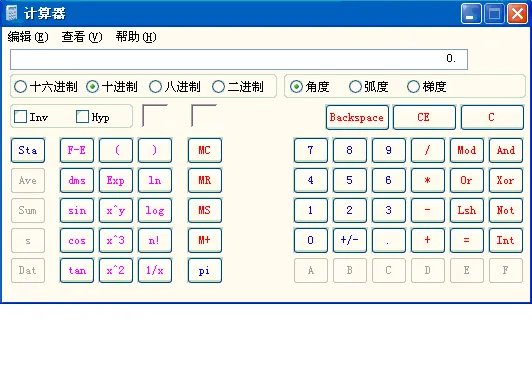Image resolution: width=532 pixels, height=384 pixels.
Task: Click the digit 1 key
Action: [x=311, y=210]
